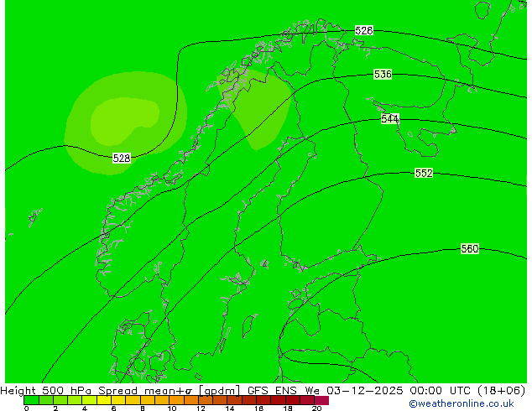532x411 pixels.
Task: Click legend scale number 8
Action: point(143,408)
